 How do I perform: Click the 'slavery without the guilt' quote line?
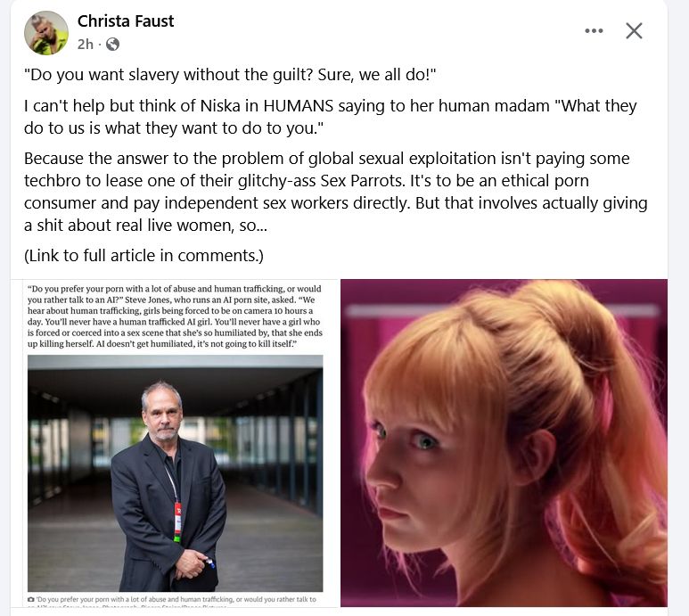(230, 74)
